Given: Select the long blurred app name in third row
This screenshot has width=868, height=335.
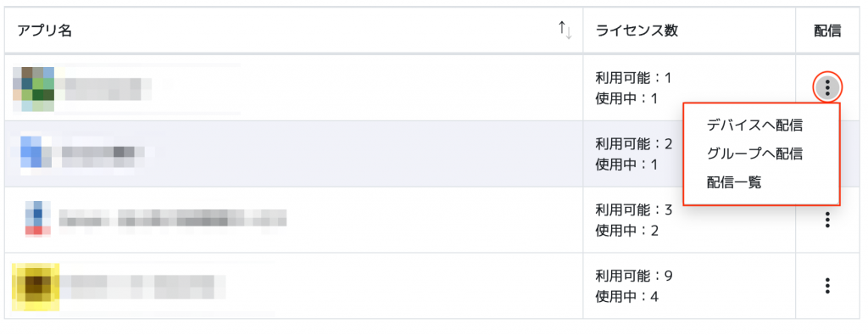Looking at the screenshot, I should [173, 218].
